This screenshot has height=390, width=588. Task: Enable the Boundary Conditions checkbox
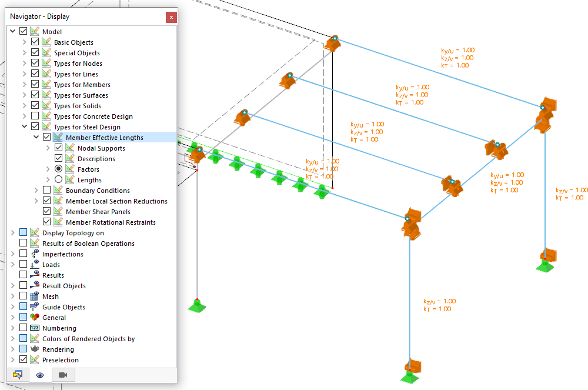coord(45,190)
